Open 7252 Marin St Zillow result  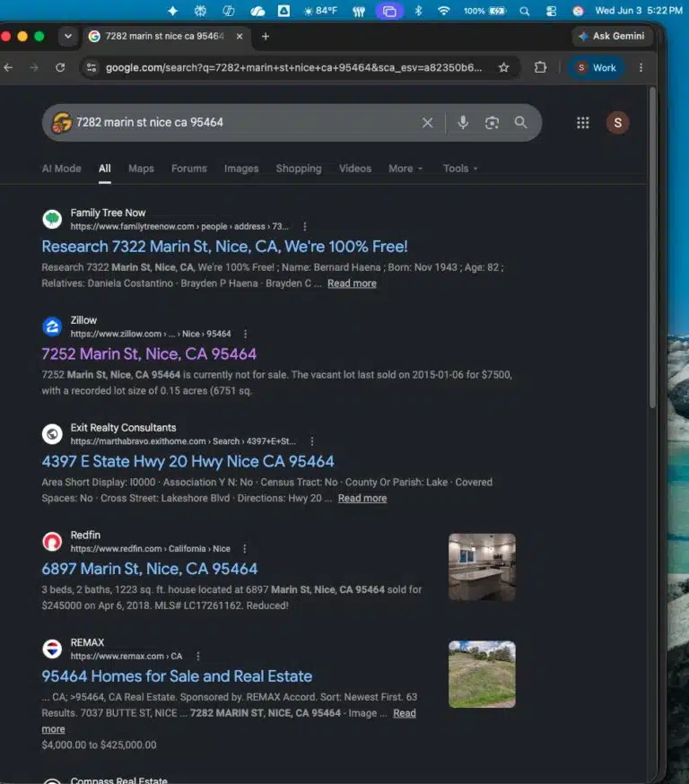pos(149,354)
